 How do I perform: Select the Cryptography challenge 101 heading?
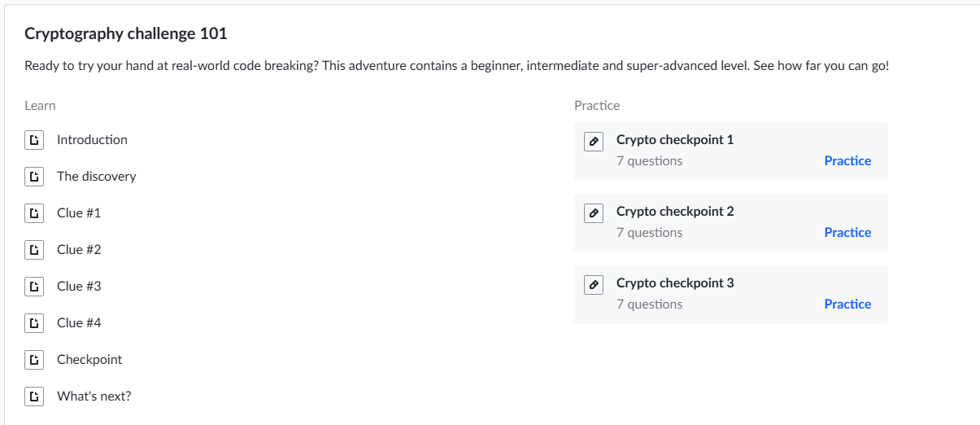[x=126, y=33]
